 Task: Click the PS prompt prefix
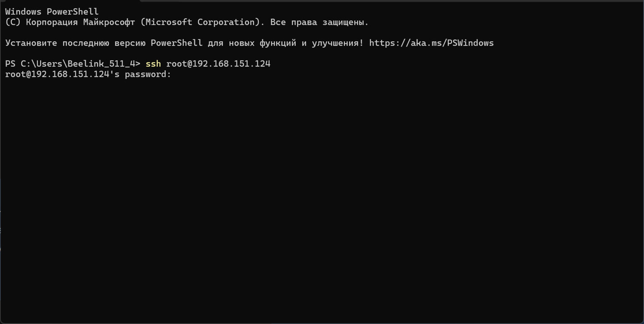click(x=10, y=64)
